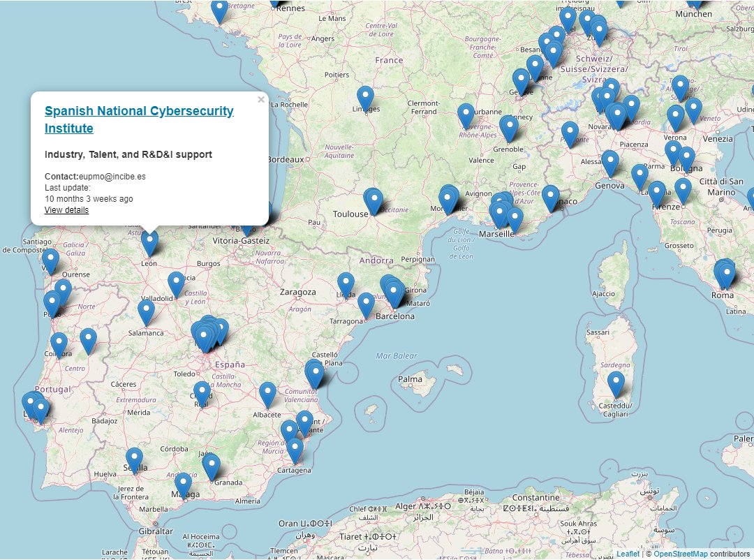Click the Ajaccio label on Corsica
The height and width of the screenshot is (560, 754).
[603, 293]
